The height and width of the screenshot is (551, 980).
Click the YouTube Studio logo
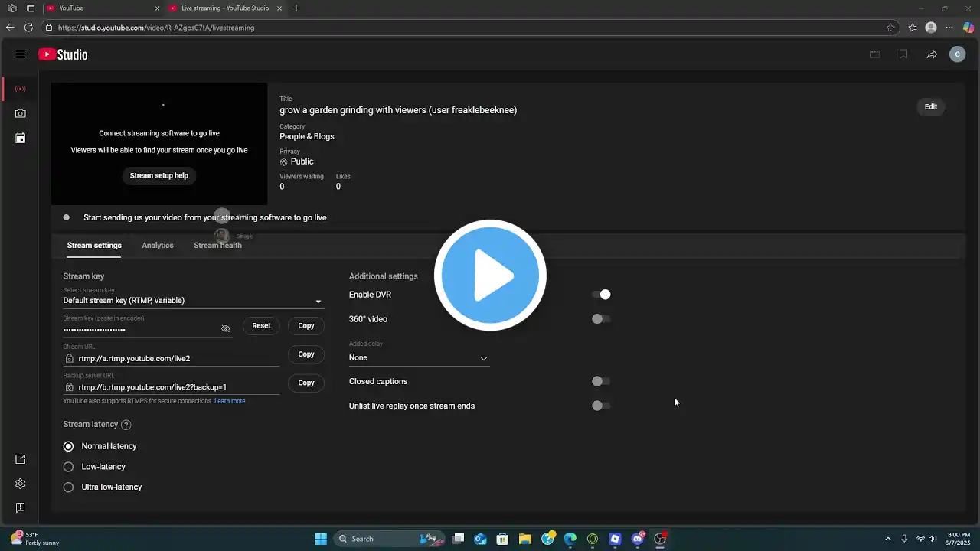click(63, 54)
